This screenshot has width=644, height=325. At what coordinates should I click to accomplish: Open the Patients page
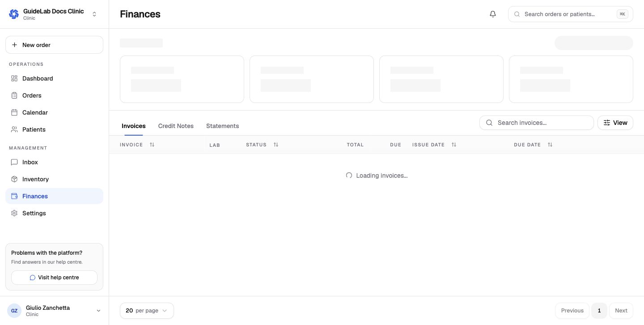click(55, 129)
